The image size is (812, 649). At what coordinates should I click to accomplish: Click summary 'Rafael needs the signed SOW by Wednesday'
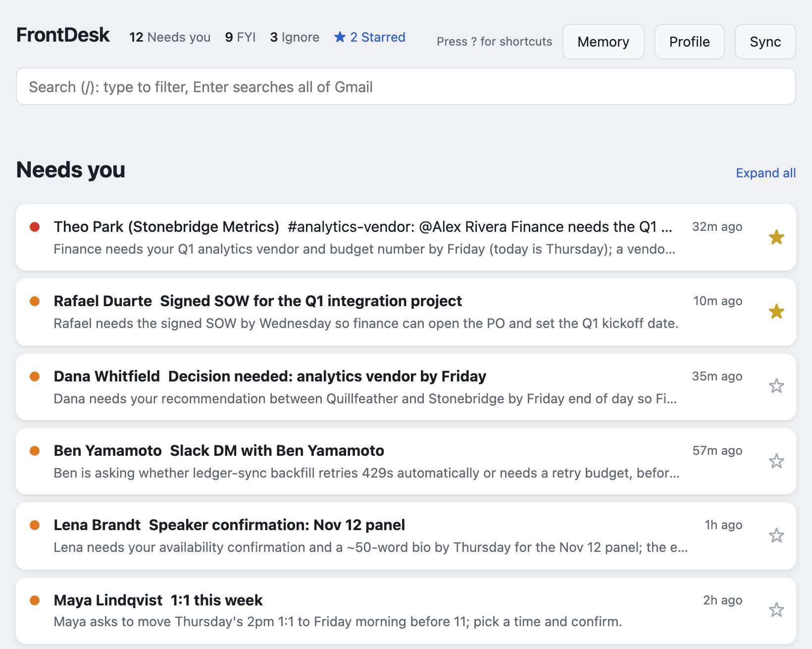click(x=366, y=324)
